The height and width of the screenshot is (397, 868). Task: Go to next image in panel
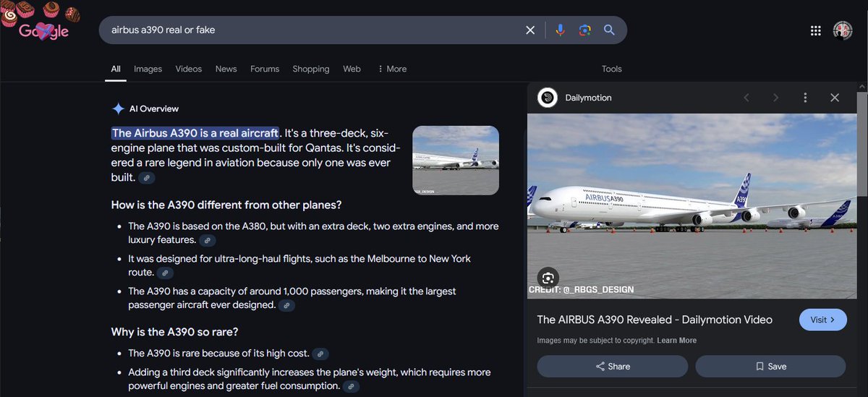click(x=775, y=98)
